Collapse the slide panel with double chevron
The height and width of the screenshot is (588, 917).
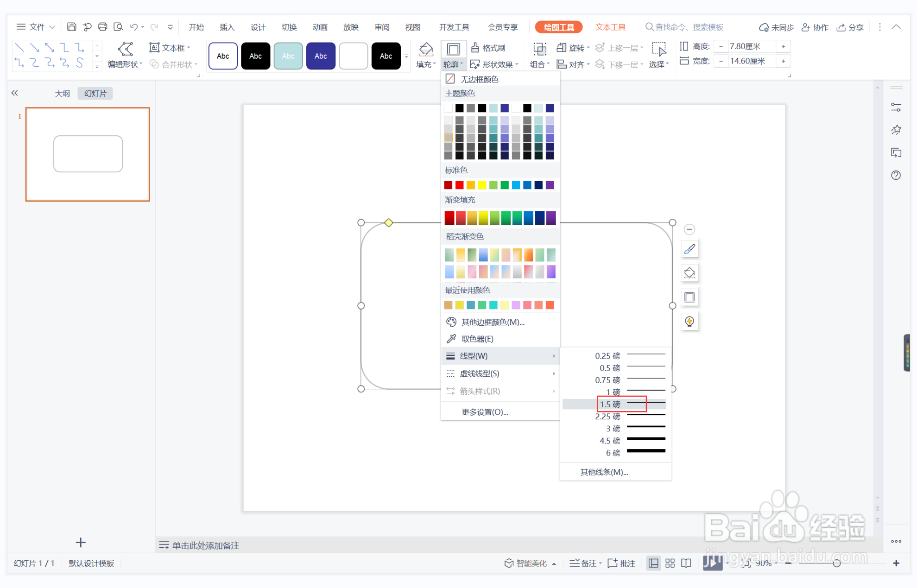15,93
